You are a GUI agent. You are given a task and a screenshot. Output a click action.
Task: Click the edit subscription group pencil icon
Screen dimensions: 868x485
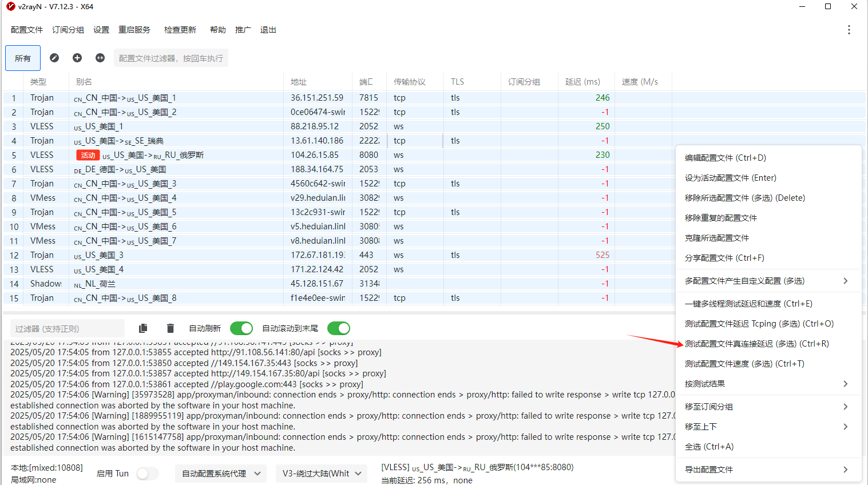(x=54, y=58)
